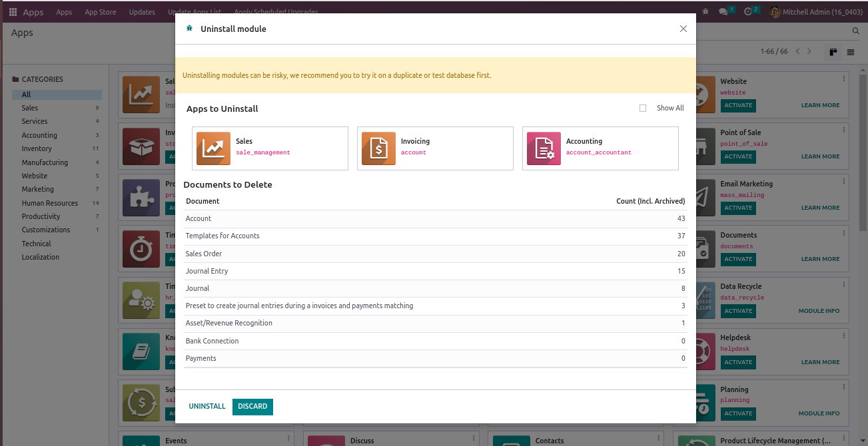Open the apps grid menu icon
This screenshot has width=868, height=446.
point(13,12)
